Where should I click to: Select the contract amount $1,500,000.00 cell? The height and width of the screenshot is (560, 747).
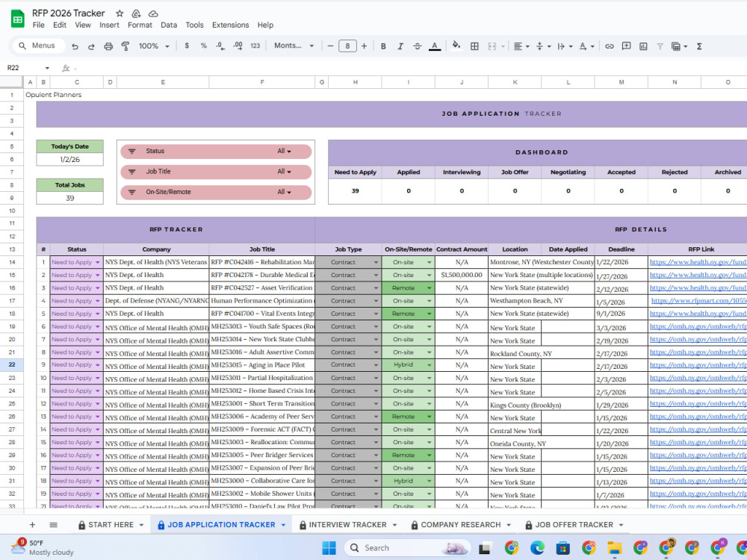tap(461, 276)
